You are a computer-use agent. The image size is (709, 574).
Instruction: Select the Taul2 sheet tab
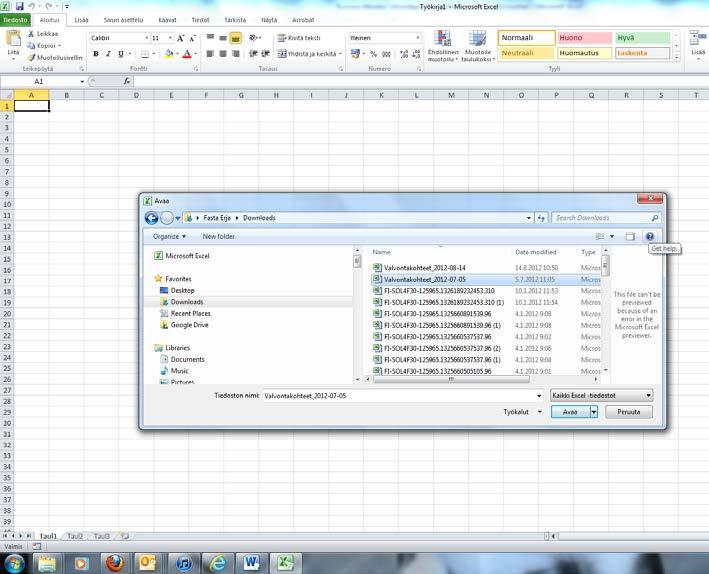[75, 536]
